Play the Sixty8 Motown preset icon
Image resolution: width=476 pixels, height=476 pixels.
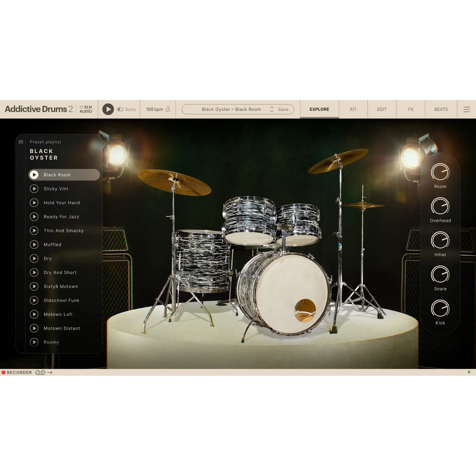(34, 287)
